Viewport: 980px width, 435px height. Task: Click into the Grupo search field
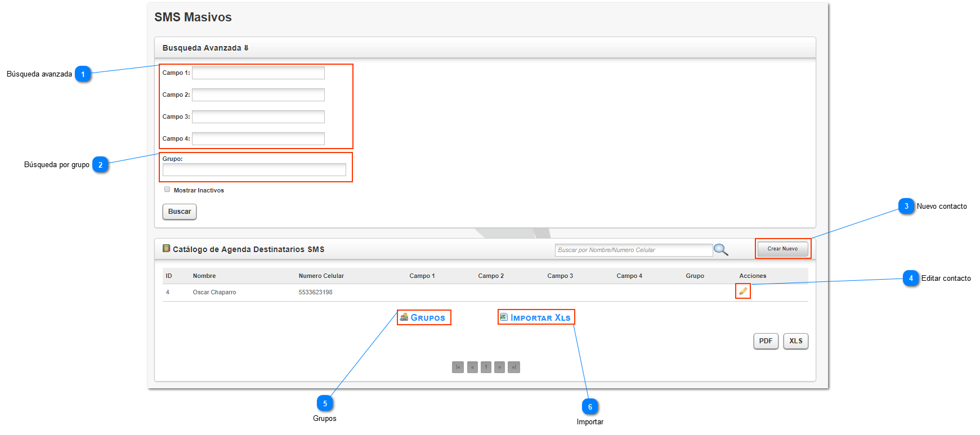[x=254, y=170]
